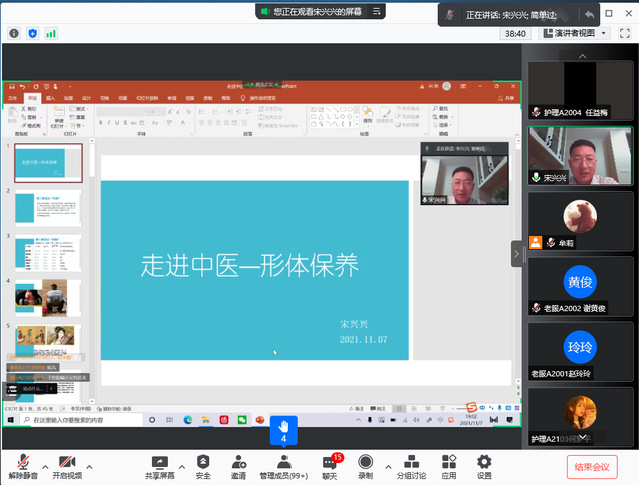
Task: Start recording with 录制 button
Action: (x=365, y=465)
